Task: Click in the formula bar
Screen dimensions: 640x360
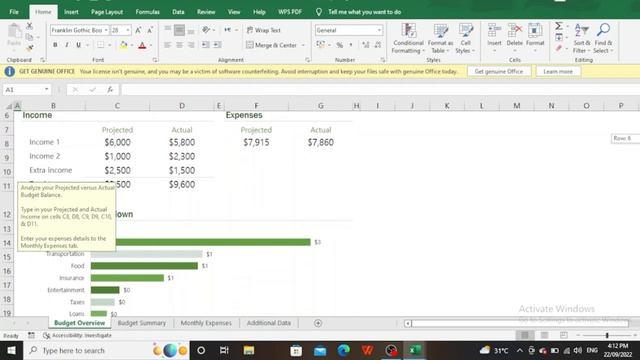Action: [x=380, y=89]
